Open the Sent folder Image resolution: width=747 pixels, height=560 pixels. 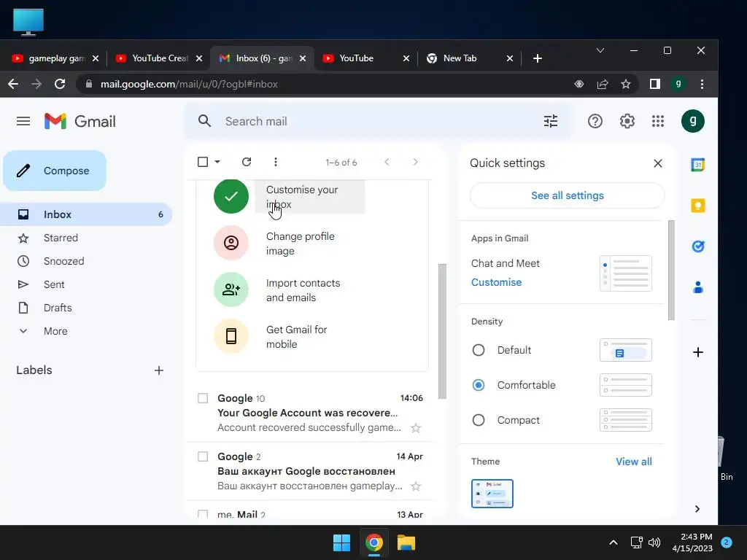click(86, 284)
